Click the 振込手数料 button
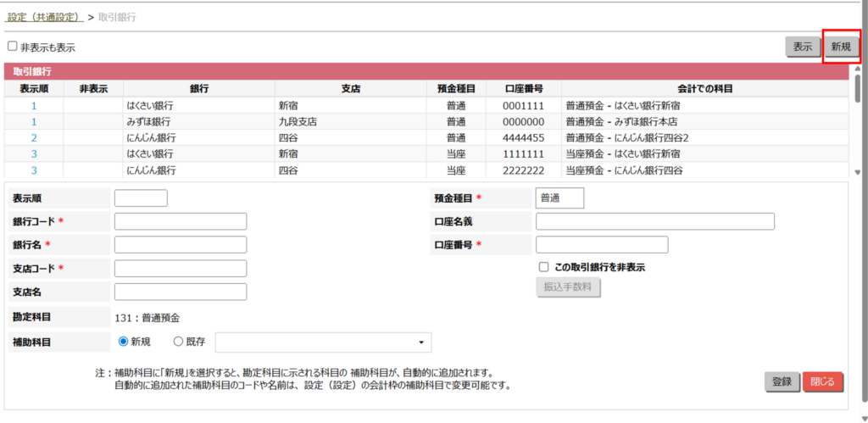The height and width of the screenshot is (423, 868). [x=568, y=288]
